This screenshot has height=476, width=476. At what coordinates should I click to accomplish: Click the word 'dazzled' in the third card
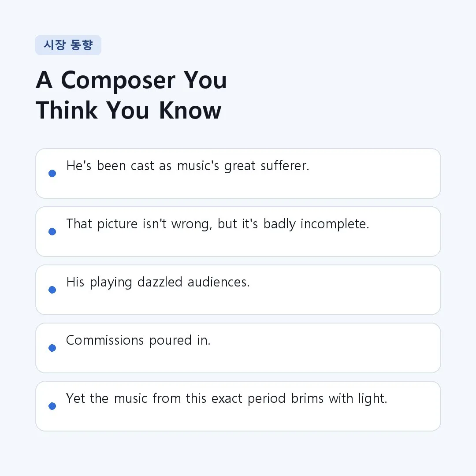point(160,282)
